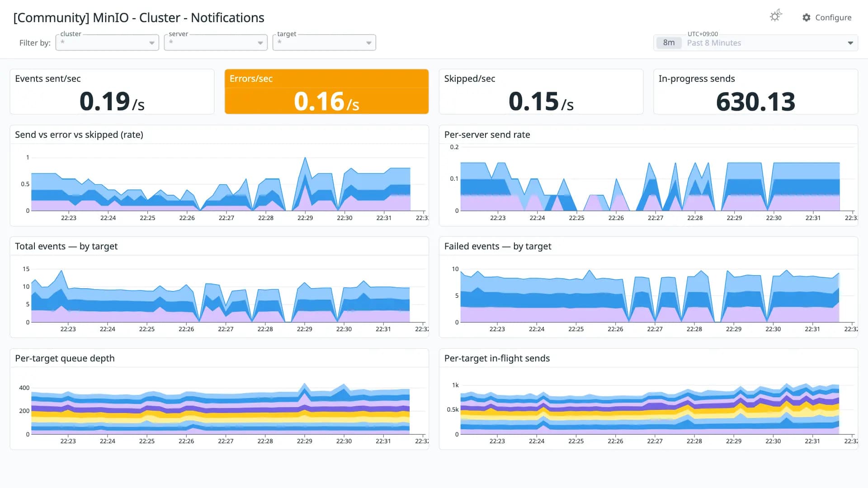The height and width of the screenshot is (488, 868).
Task: Click the In-progress sends 630.13 value
Action: click(755, 102)
